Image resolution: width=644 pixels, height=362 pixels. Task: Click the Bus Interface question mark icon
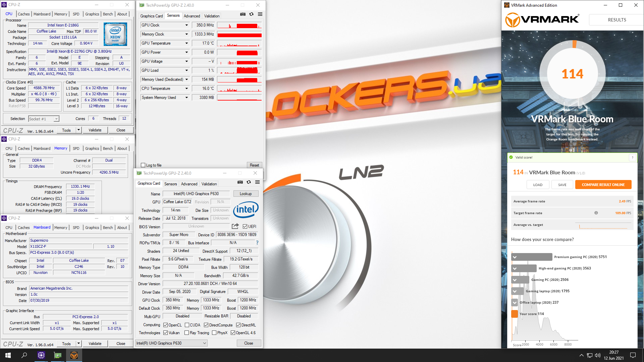[257, 243]
